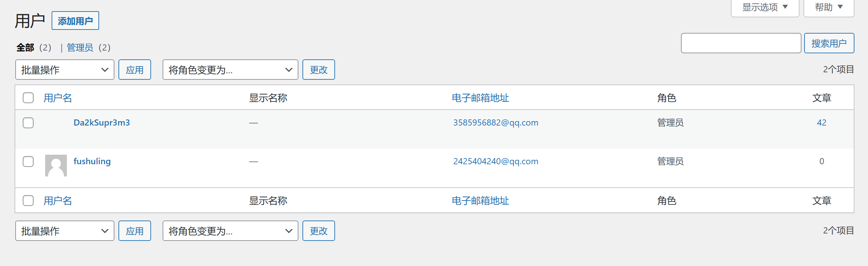This screenshot has height=266, width=868.
Task: Click the 搜索用户 button
Action: [x=829, y=43]
